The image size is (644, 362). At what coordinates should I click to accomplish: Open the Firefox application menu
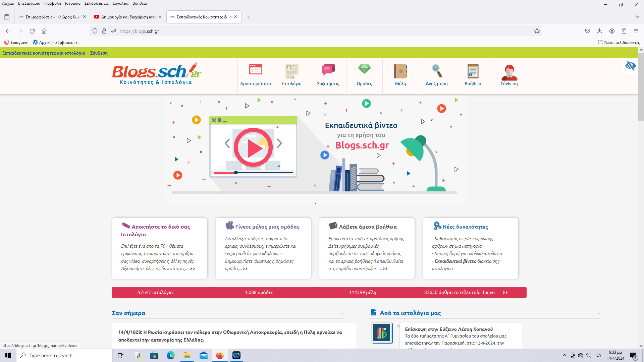(636, 31)
